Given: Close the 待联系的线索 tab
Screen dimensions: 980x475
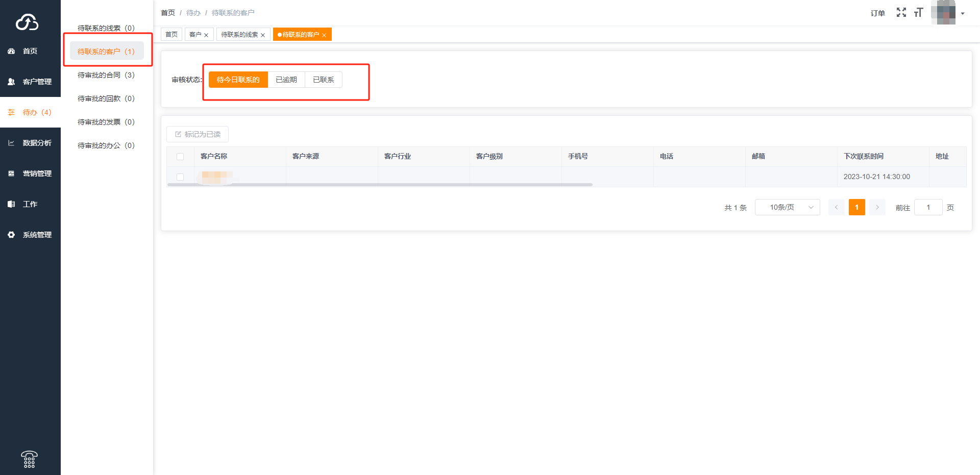Looking at the screenshot, I should (263, 35).
